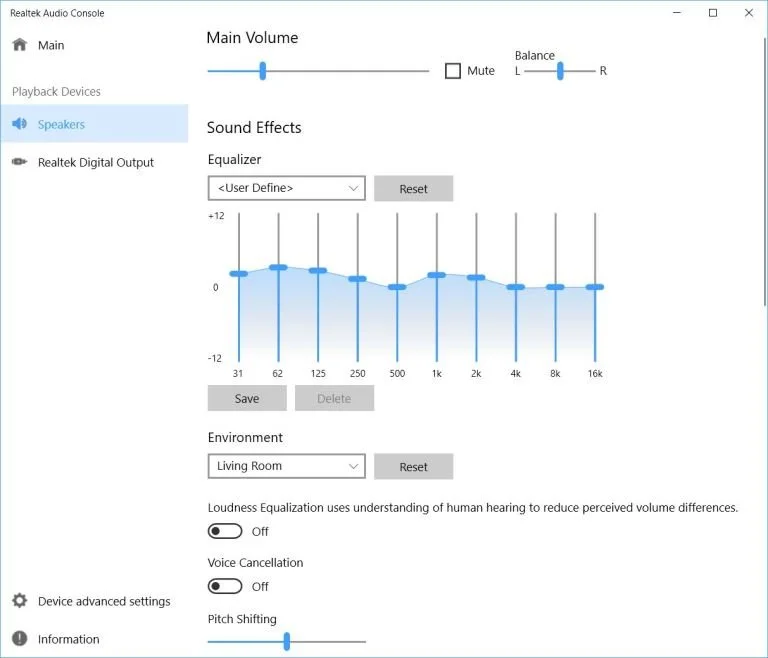The width and height of the screenshot is (768, 658).
Task: Check the Mute checkbox
Action: point(453,71)
